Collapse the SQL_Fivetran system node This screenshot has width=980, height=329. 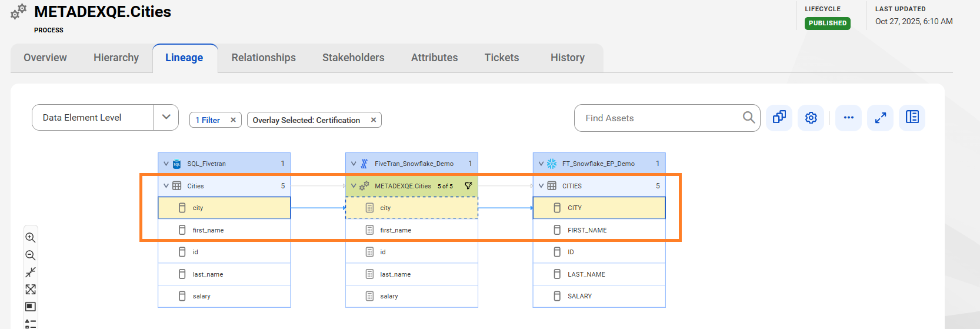click(x=166, y=164)
